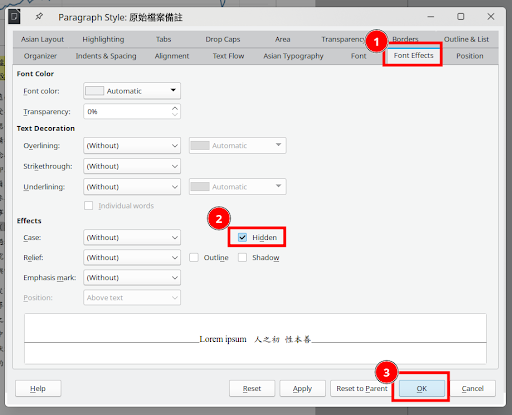Click the document icon in title bar

coord(14,16)
